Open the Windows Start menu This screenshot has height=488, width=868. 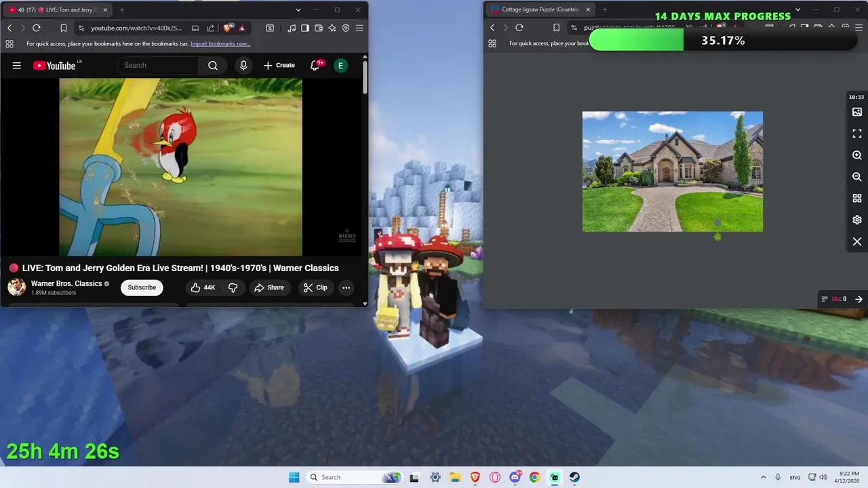[x=294, y=477]
